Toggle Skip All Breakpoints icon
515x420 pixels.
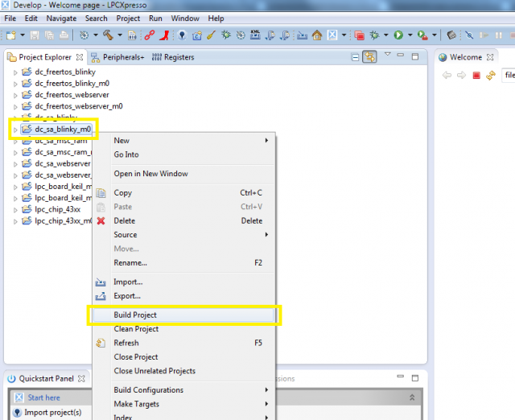pos(469,35)
